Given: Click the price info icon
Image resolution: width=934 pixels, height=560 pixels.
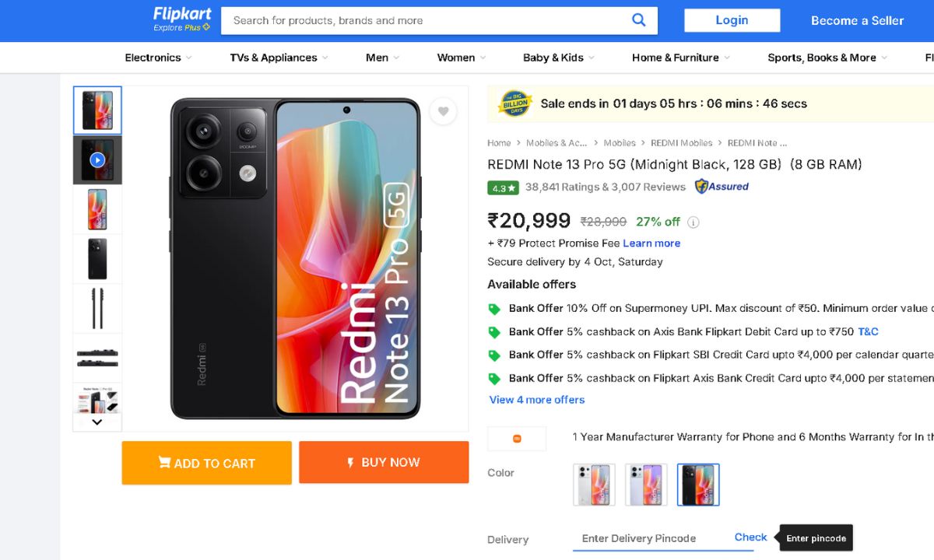Looking at the screenshot, I should [x=693, y=222].
